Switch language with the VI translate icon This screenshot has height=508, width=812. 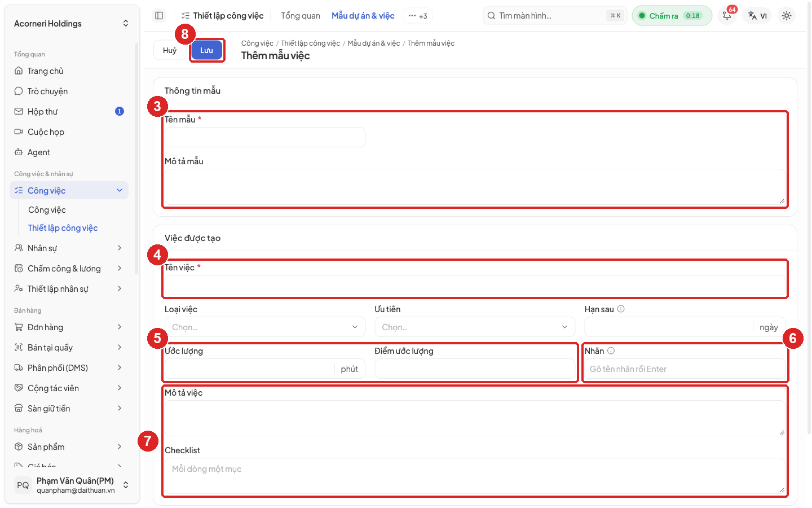(x=758, y=16)
